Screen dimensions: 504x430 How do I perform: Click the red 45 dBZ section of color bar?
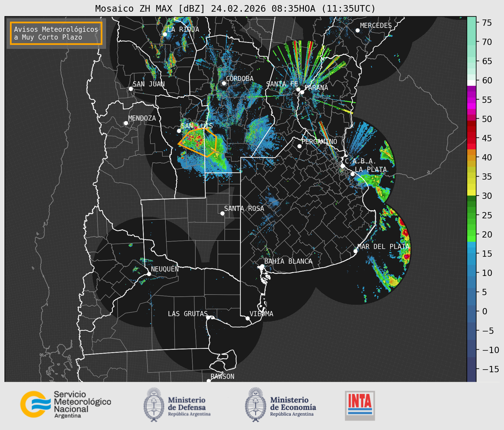point(471,138)
